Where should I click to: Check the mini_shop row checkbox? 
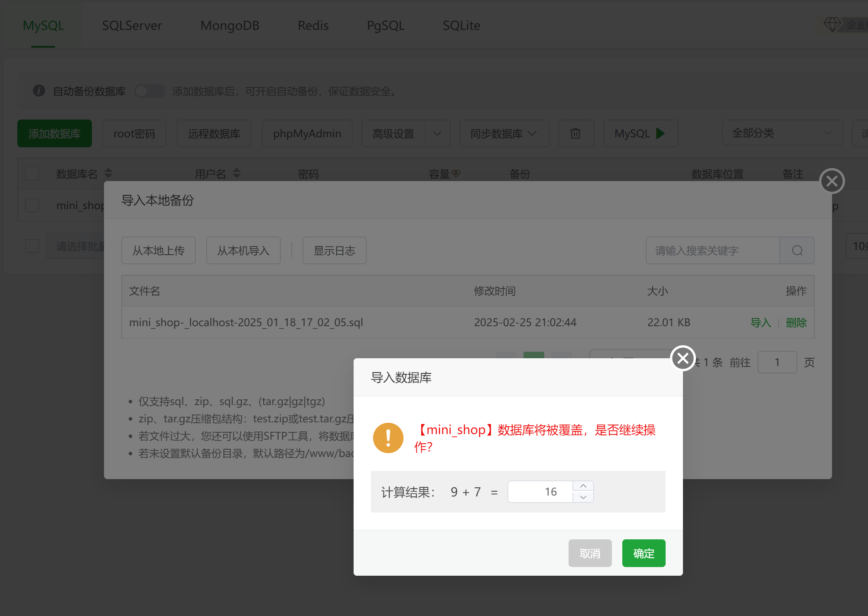(x=32, y=205)
